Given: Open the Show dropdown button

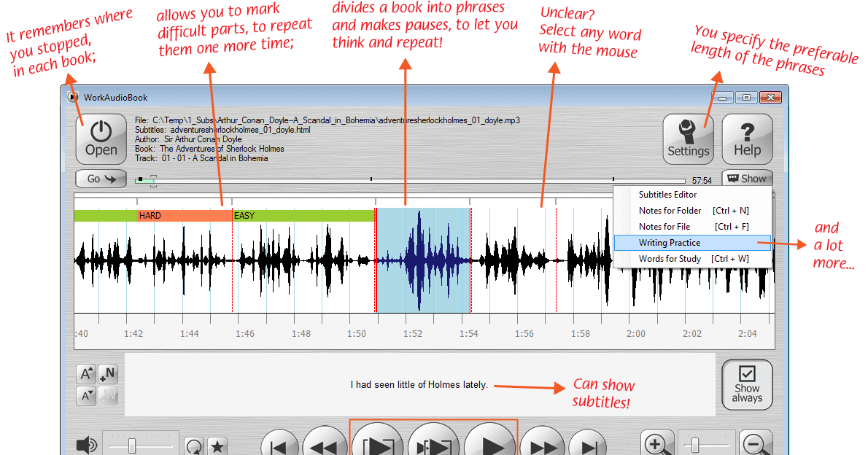Looking at the screenshot, I should click(x=747, y=178).
